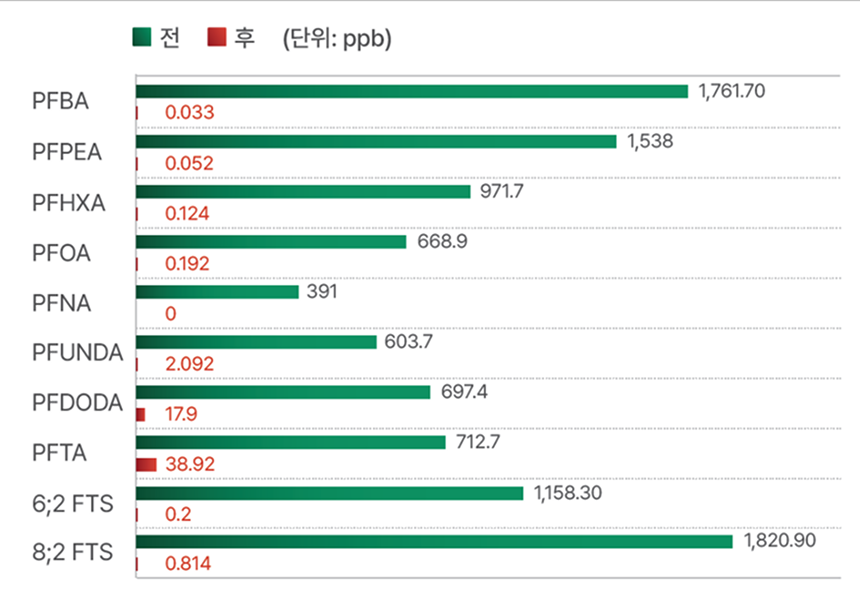Click the red 0.033 value label

click(x=189, y=113)
